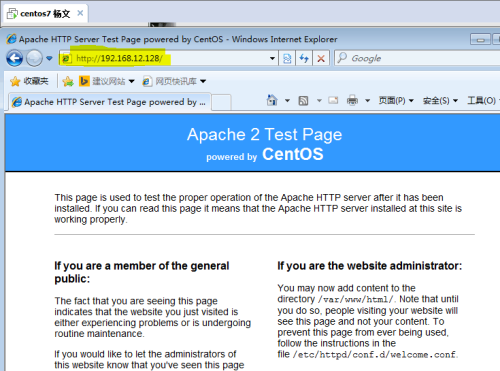Expand the feeds dropdown arrow

click(x=319, y=100)
